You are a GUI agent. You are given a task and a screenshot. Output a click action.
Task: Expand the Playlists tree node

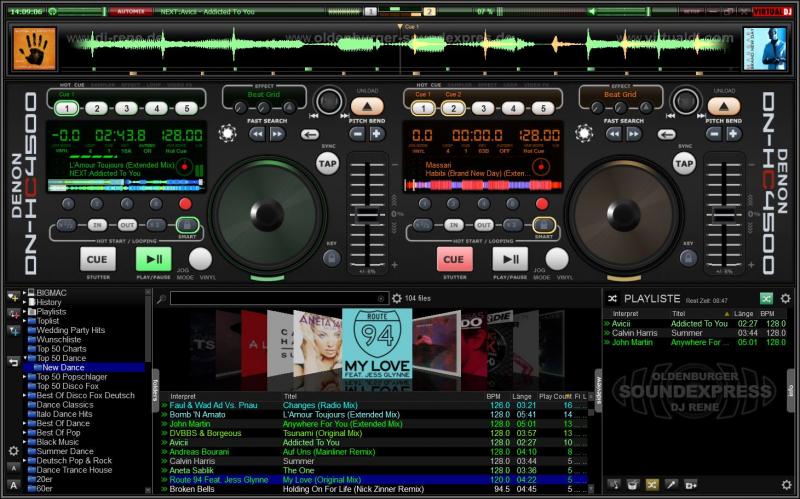click(x=24, y=311)
